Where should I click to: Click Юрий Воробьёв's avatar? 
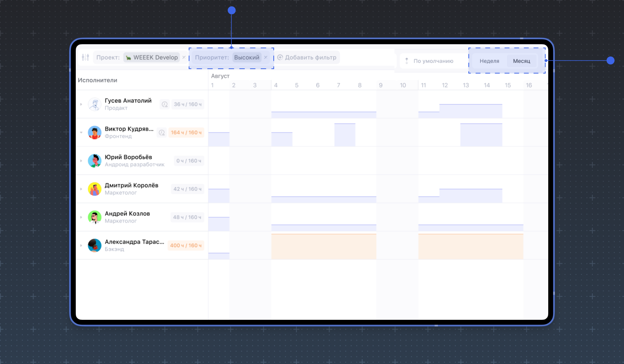[x=95, y=161]
